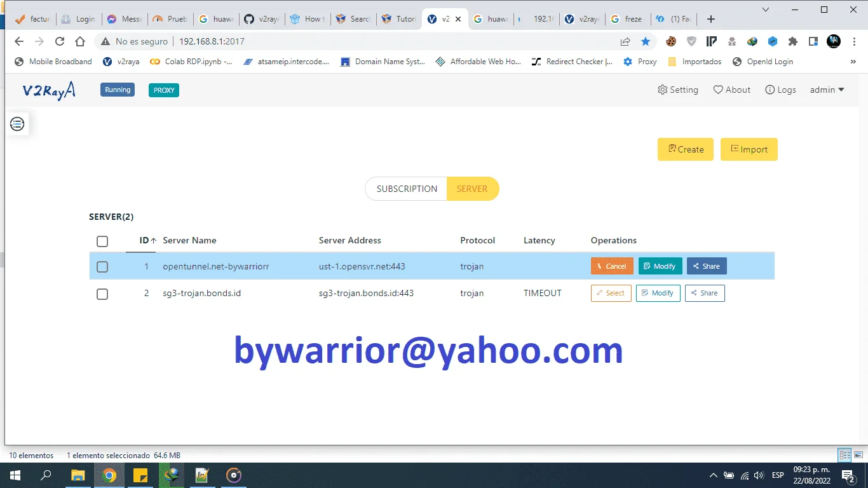Screen dimensions: 868x488
Task: Open the notification center
Action: tap(848, 475)
